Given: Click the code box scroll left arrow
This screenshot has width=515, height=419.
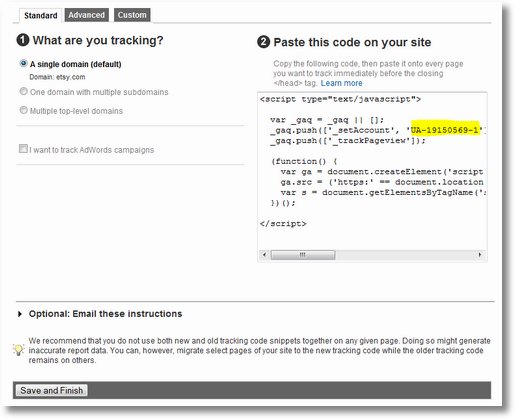Looking at the screenshot, I should coord(264,255).
